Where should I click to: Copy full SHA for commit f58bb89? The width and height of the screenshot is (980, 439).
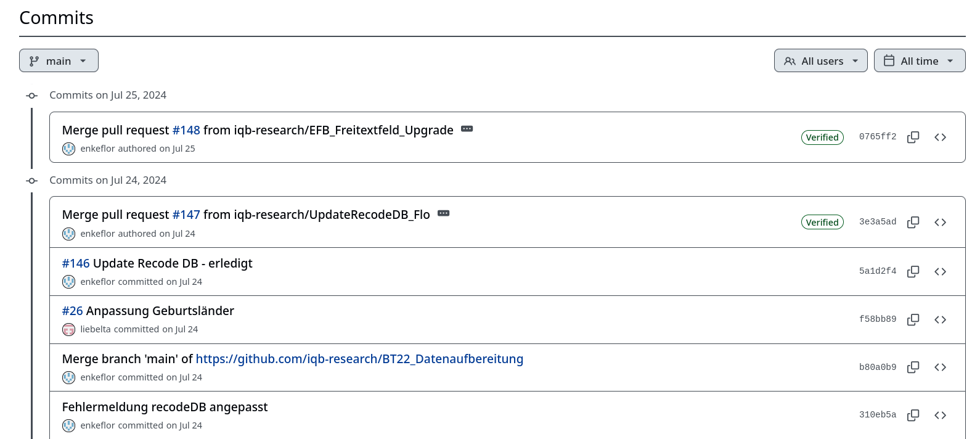913,319
